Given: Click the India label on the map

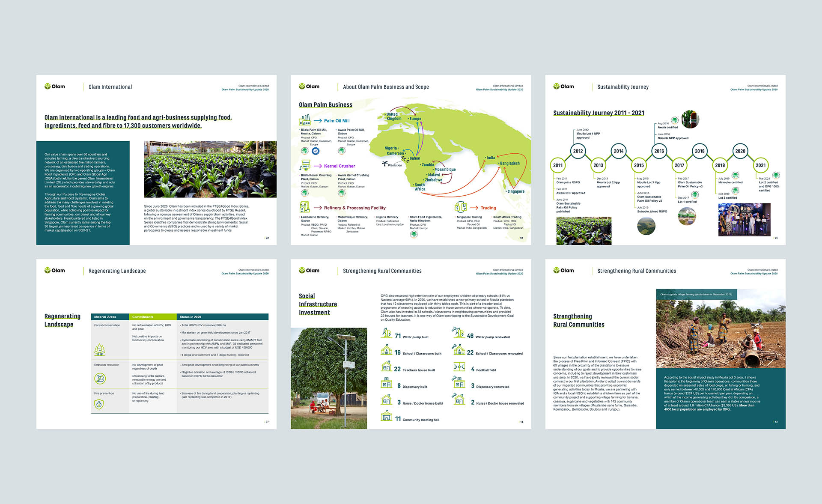Looking at the screenshot, I should [x=490, y=158].
